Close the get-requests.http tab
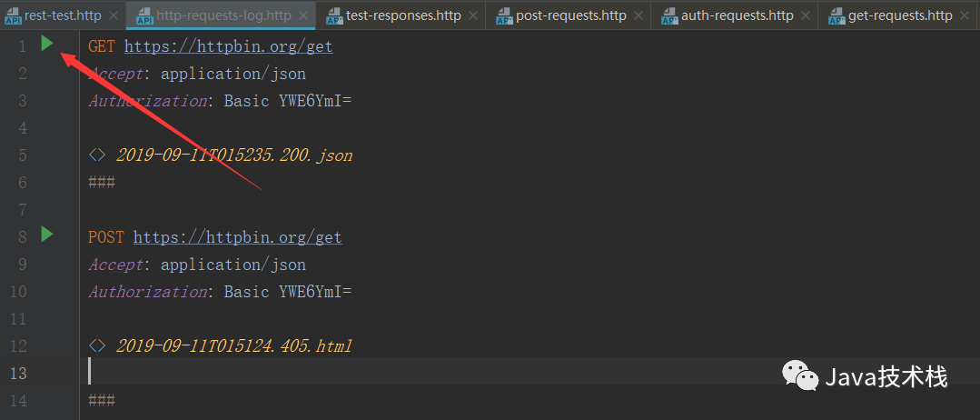Screen dimensions: 980x420 coord(965,15)
